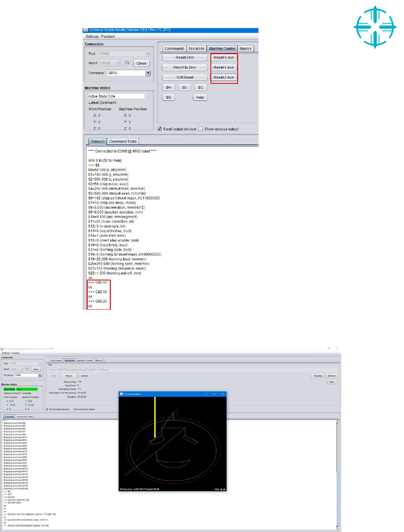Open Settings menu in lower window

tap(6, 353)
